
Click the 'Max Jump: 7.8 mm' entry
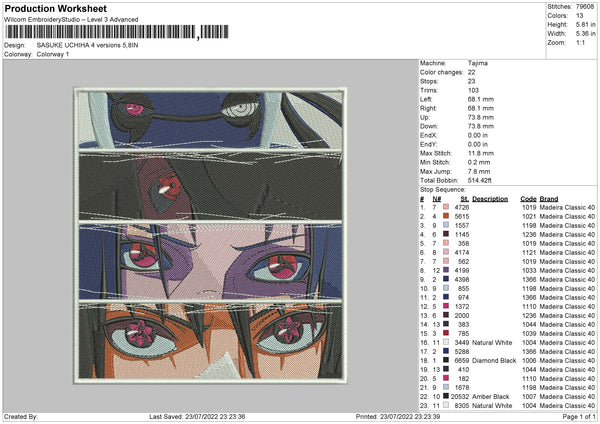click(x=454, y=171)
